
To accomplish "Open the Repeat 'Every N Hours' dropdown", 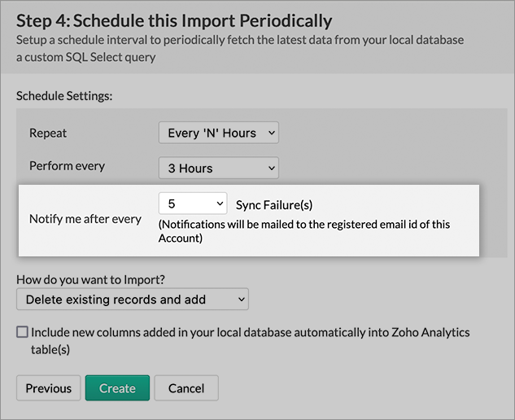I will coord(218,133).
